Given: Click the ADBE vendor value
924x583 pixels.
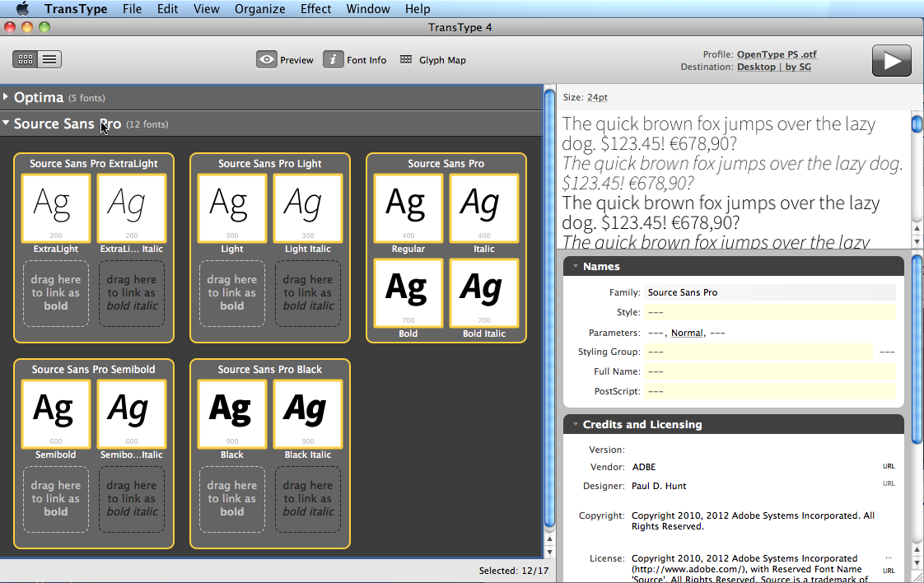Looking at the screenshot, I should (x=643, y=467).
